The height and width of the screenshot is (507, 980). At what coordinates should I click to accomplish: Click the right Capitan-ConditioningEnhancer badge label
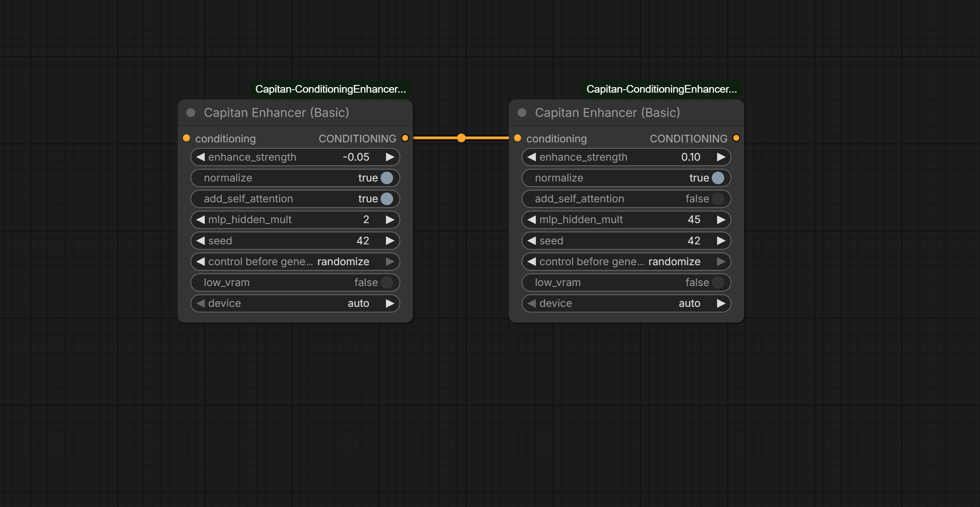click(x=661, y=89)
